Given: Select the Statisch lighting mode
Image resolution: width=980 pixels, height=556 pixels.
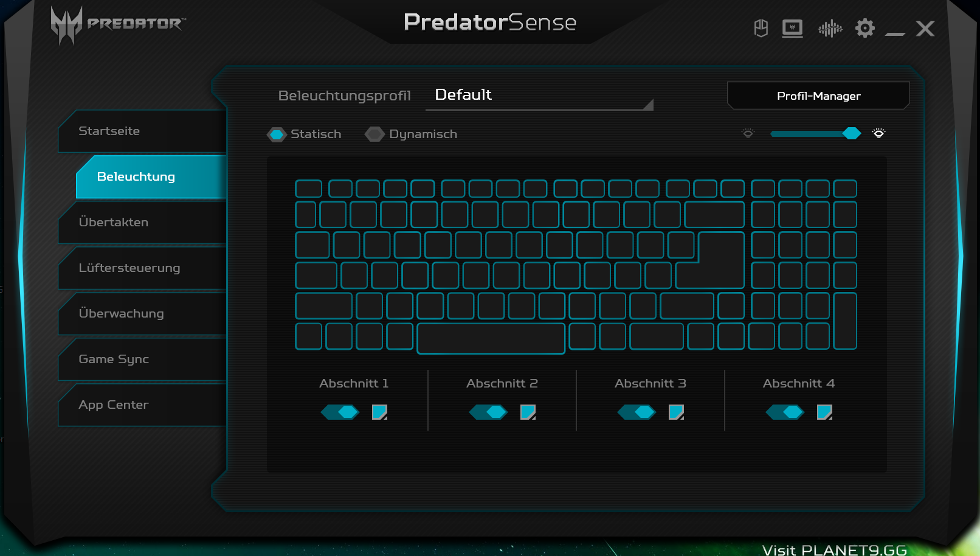Looking at the screenshot, I should point(304,134).
